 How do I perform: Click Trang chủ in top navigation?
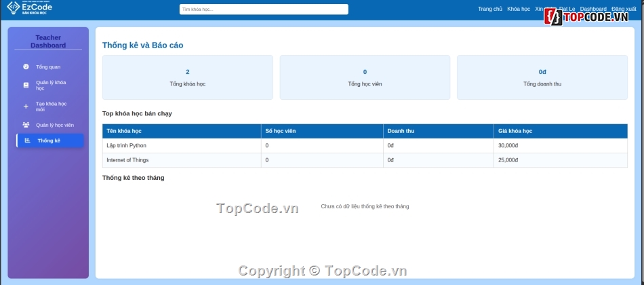coord(490,9)
